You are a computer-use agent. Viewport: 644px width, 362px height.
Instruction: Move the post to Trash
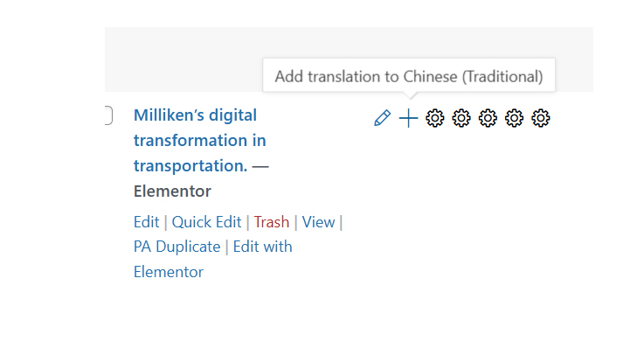[x=272, y=222]
